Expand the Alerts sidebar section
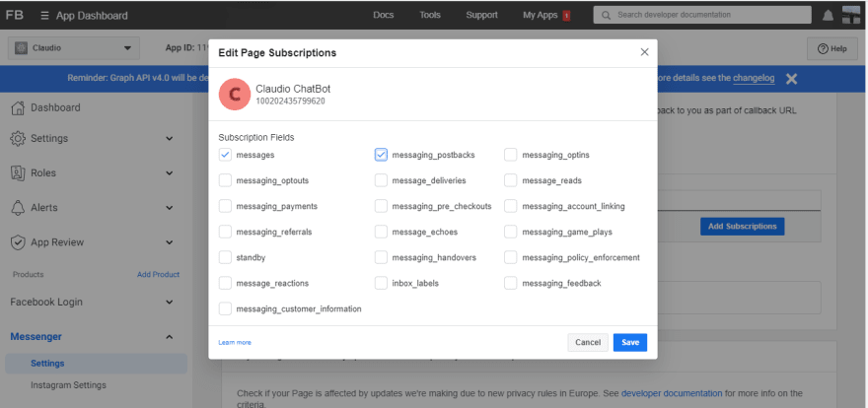 (x=170, y=208)
